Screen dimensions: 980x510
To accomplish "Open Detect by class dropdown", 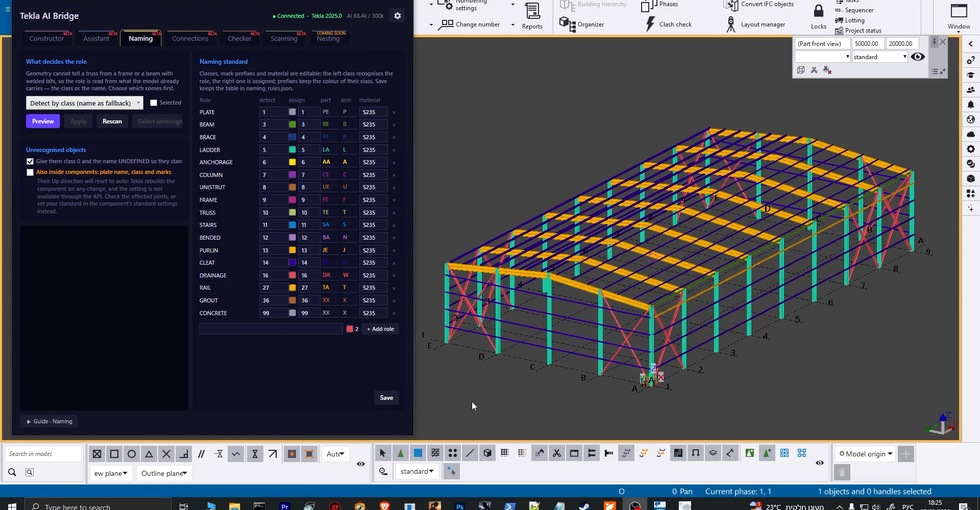I will (x=85, y=103).
